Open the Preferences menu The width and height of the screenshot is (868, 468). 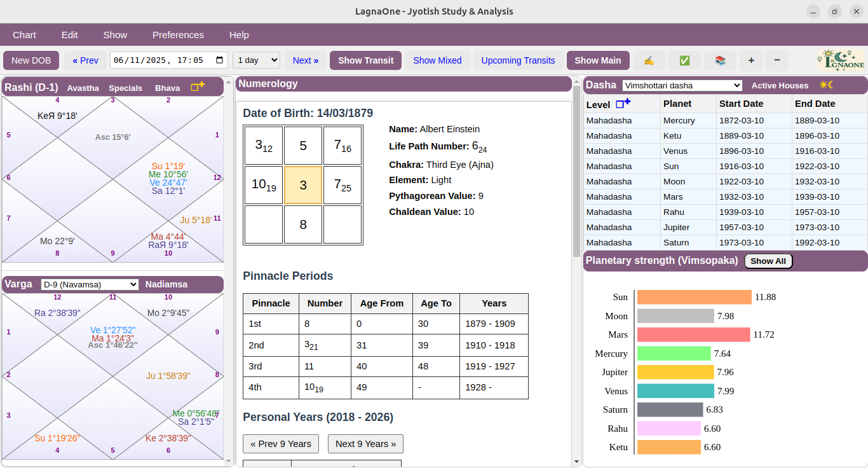[x=178, y=35]
